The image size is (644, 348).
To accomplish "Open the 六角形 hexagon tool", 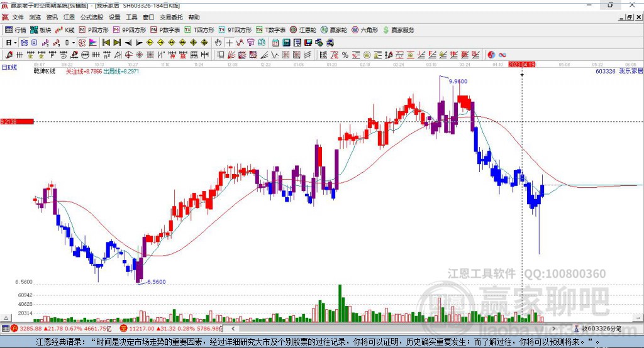I will tap(365, 30).
